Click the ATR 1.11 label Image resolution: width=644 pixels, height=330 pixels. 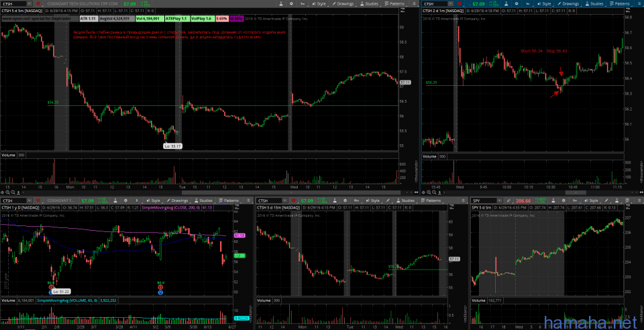click(x=88, y=19)
